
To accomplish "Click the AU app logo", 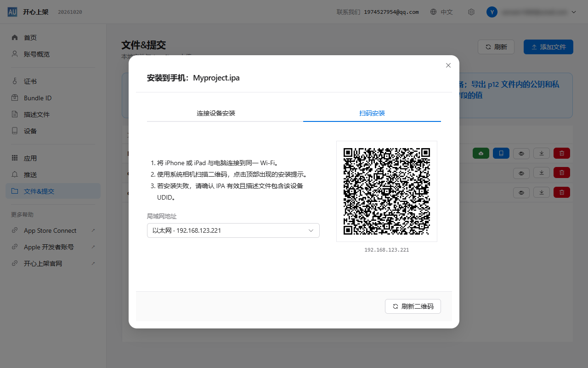I will coord(12,12).
